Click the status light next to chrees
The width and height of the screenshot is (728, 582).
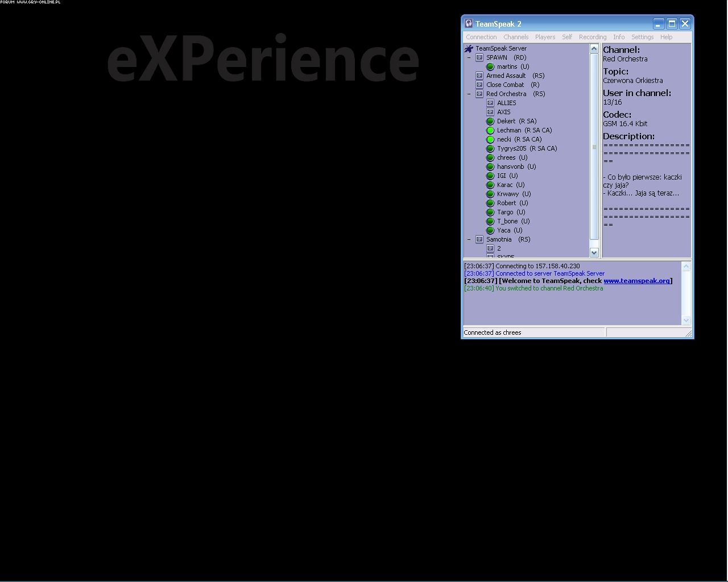pos(490,157)
